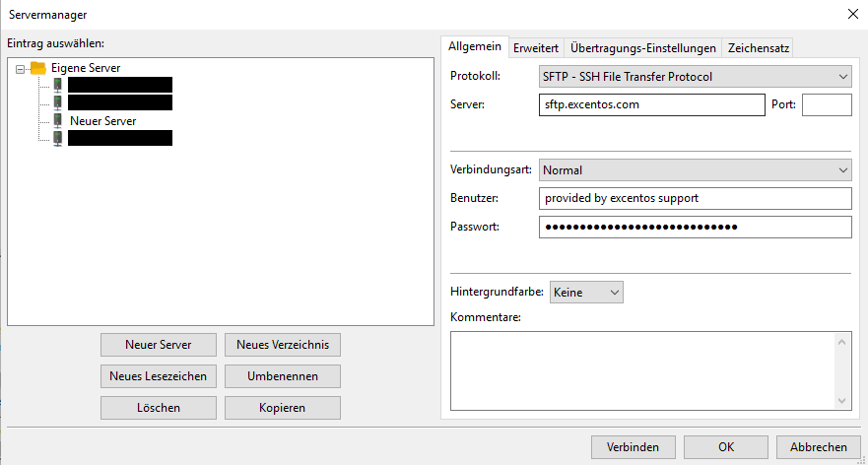Focus the Benutzer input field

696,198
